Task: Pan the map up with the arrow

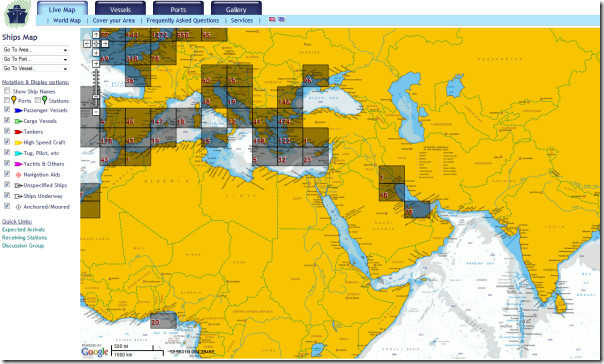Action: tap(96, 35)
